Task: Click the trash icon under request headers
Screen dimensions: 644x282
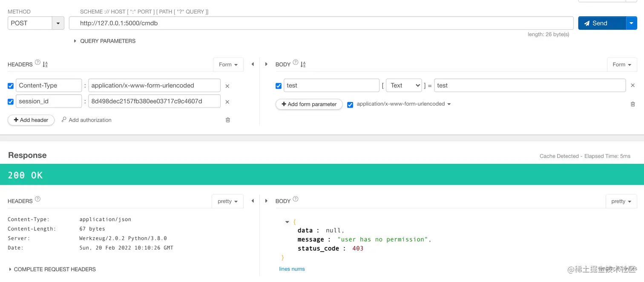Action: [x=228, y=120]
